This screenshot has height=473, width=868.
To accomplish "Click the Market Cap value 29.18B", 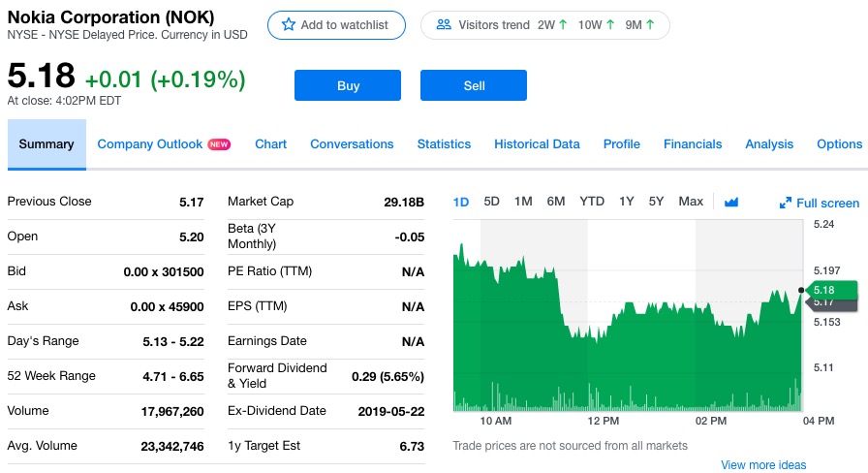I will click(404, 203).
